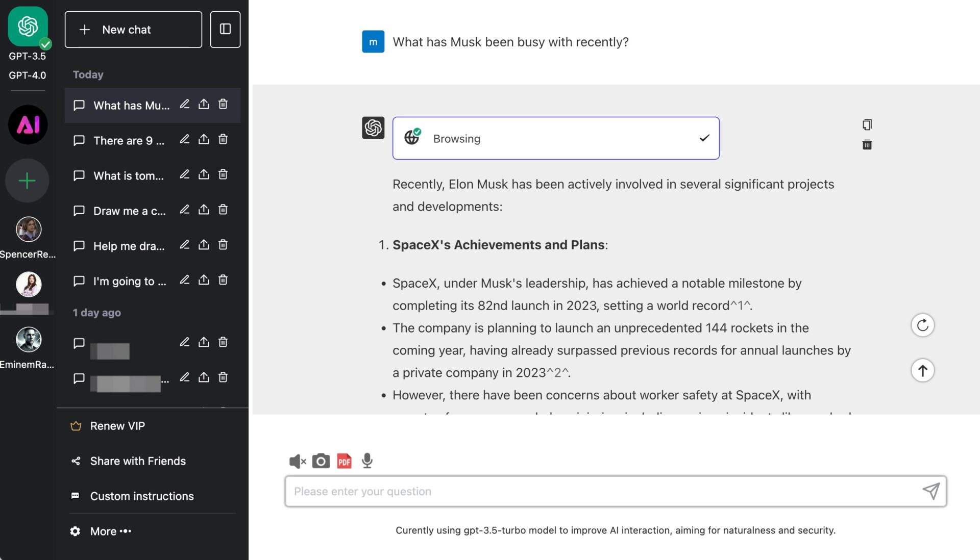Click Renew VIP

(117, 426)
